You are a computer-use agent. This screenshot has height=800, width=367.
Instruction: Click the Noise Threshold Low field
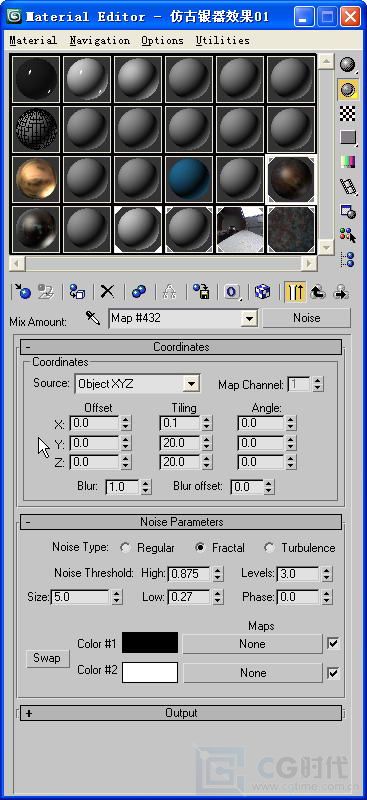coord(189,597)
